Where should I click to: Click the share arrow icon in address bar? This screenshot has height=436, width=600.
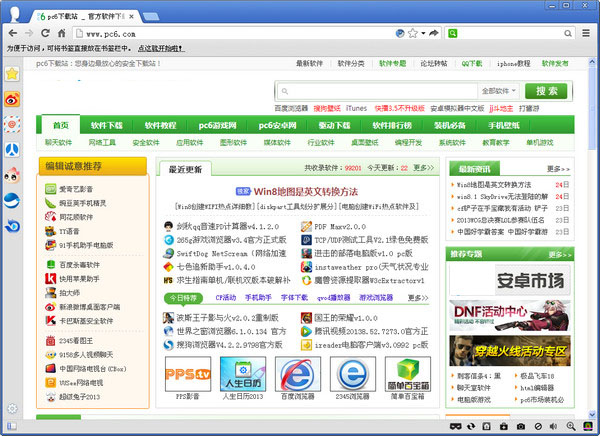tap(434, 33)
